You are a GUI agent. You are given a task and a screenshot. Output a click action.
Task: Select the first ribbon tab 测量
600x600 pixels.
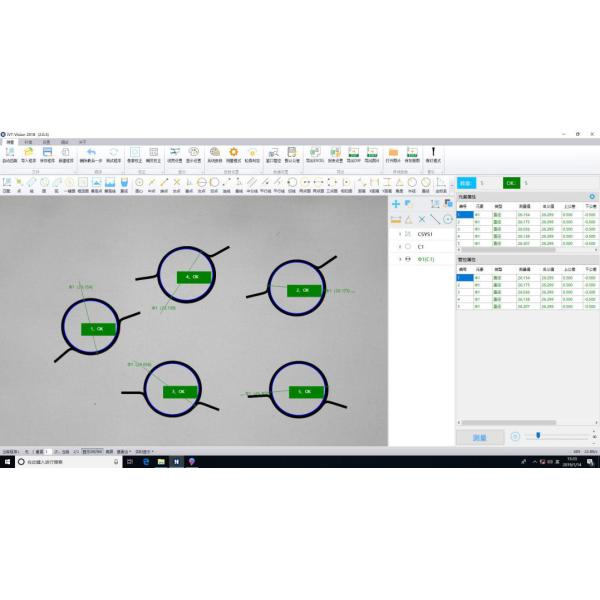(11, 141)
